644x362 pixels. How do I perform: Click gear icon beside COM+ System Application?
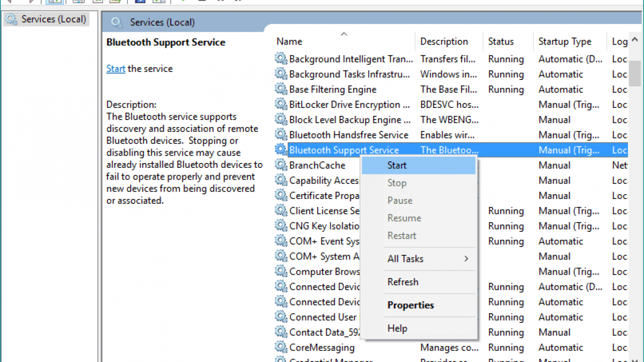pyautogui.click(x=281, y=256)
